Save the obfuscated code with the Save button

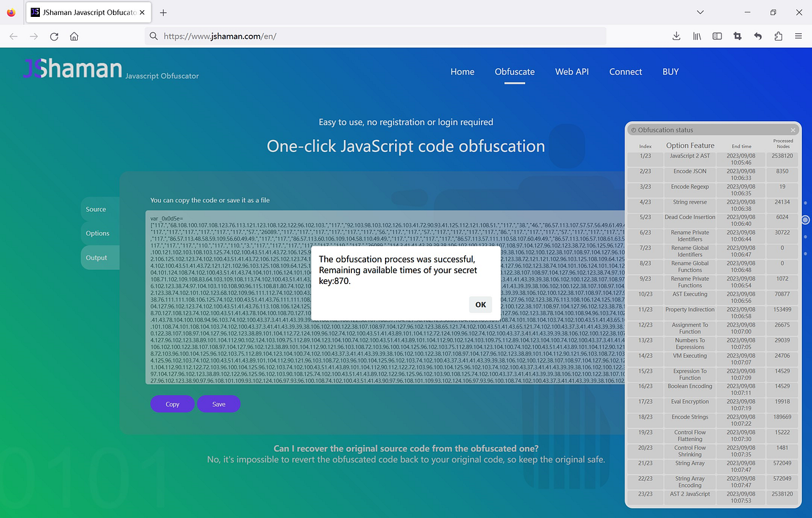point(219,403)
